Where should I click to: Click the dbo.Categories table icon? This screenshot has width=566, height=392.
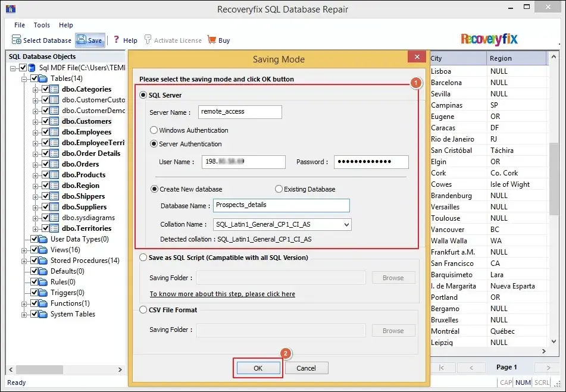pos(54,89)
